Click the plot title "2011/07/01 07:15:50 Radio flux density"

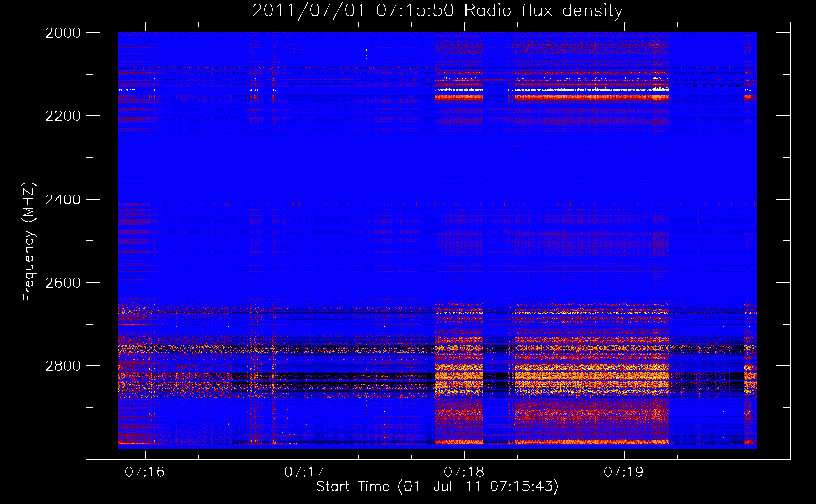437,11
